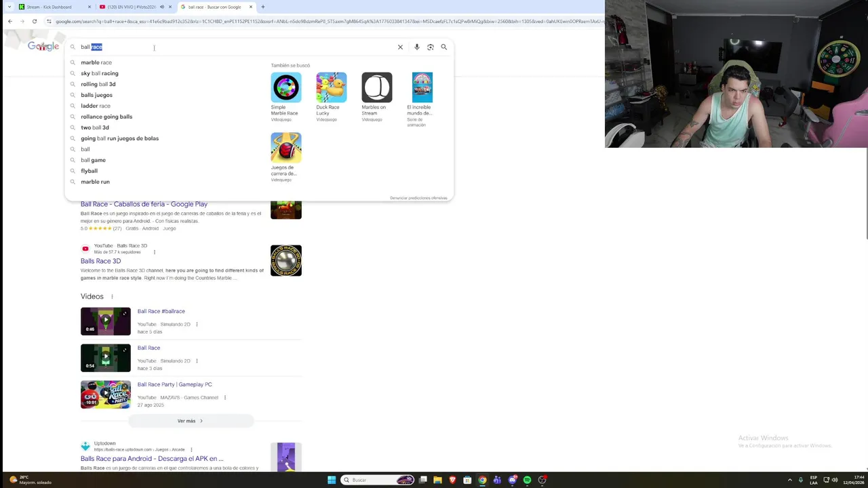The width and height of the screenshot is (868, 488).
Task: Focus the address bar URL
Action: tap(325, 21)
